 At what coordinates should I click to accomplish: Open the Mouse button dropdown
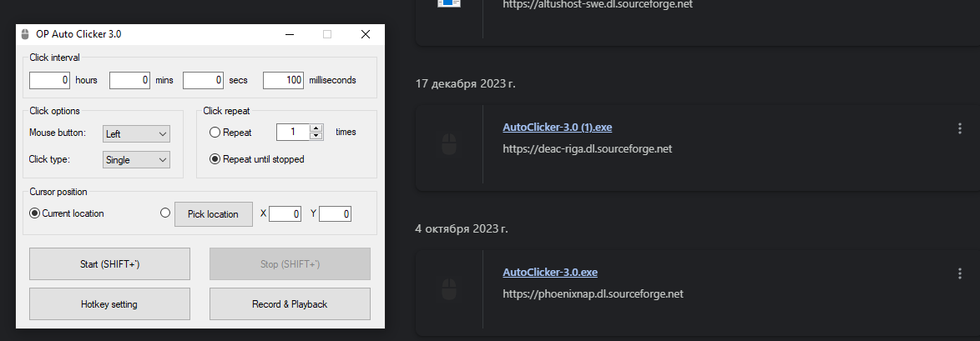[x=136, y=133]
